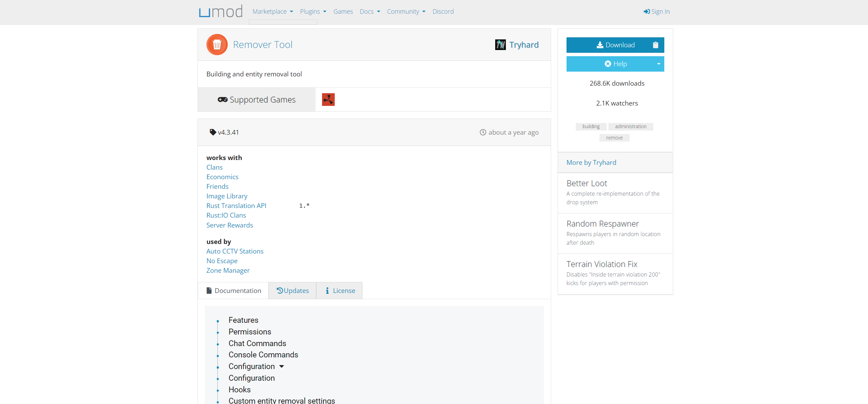
Task: Open the Auto CCTV Stations link
Action: click(x=235, y=251)
